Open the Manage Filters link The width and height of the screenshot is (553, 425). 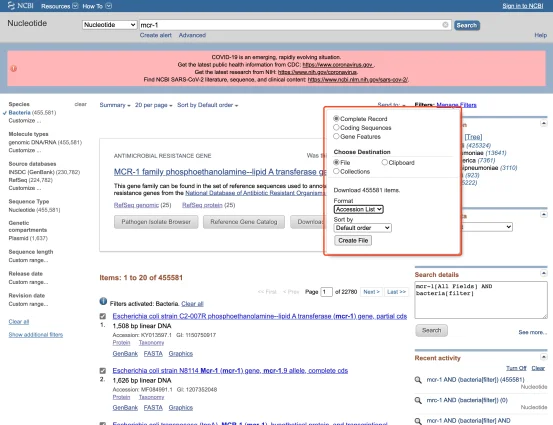pyautogui.click(x=456, y=105)
